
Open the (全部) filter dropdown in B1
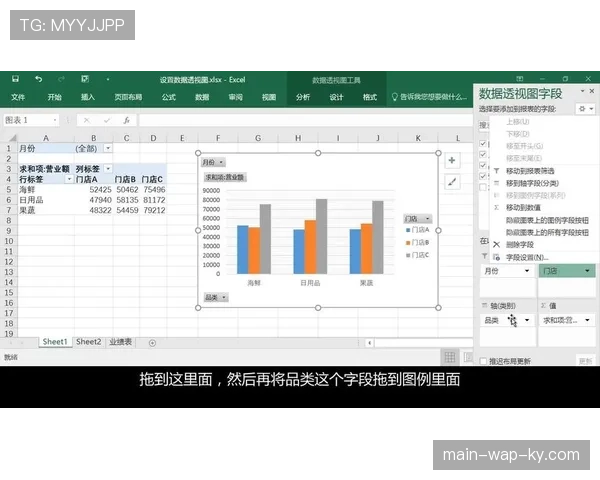tap(108, 148)
